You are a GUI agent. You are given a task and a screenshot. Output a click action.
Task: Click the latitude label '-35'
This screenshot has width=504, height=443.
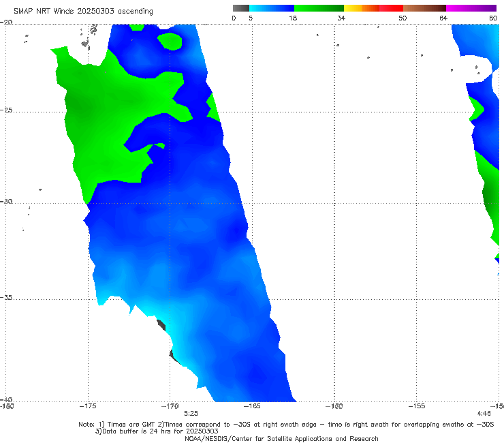pyautogui.click(x=6, y=298)
